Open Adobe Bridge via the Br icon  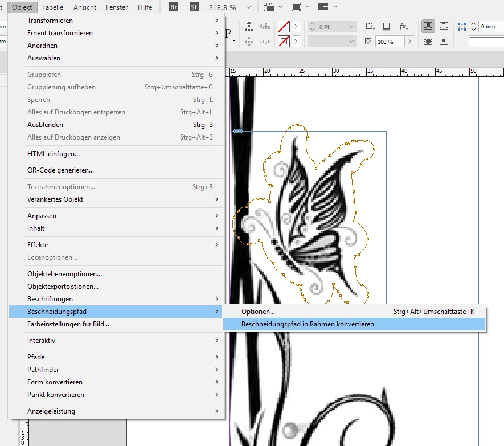(174, 7)
